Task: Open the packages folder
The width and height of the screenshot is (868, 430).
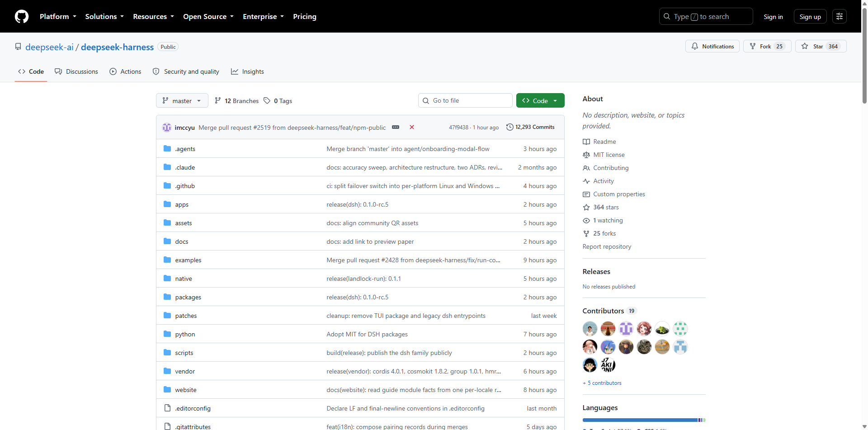Action: [188, 297]
